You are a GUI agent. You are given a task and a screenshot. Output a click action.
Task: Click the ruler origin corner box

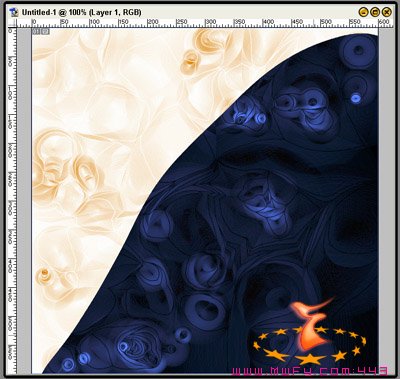13,23
